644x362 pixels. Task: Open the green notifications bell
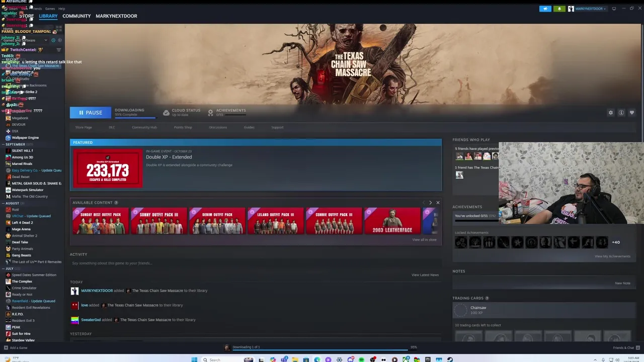(559, 9)
